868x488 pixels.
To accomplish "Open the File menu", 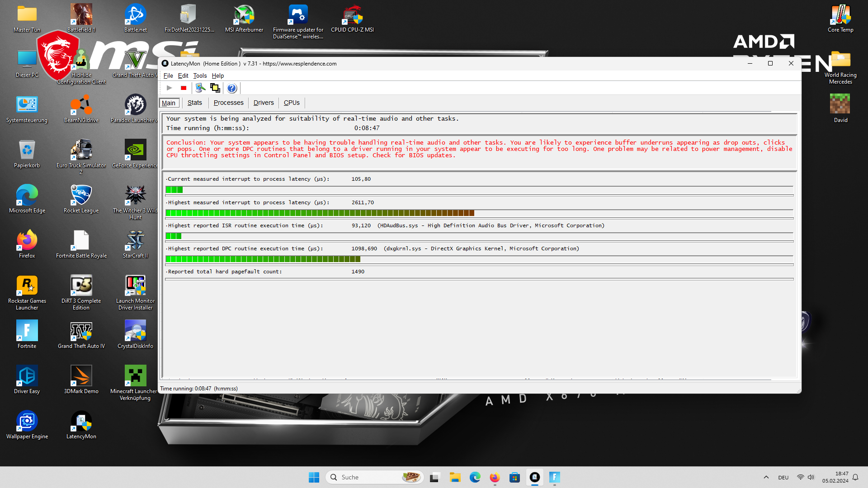I will point(168,76).
